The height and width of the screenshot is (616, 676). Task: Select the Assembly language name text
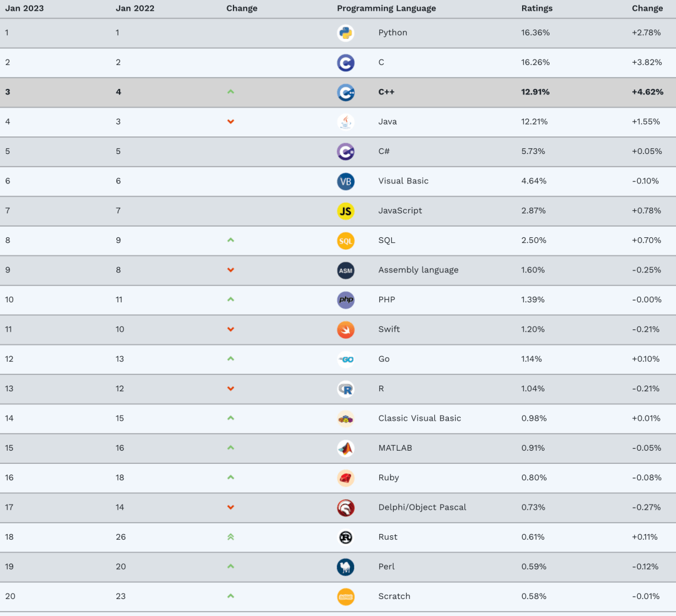tap(418, 270)
